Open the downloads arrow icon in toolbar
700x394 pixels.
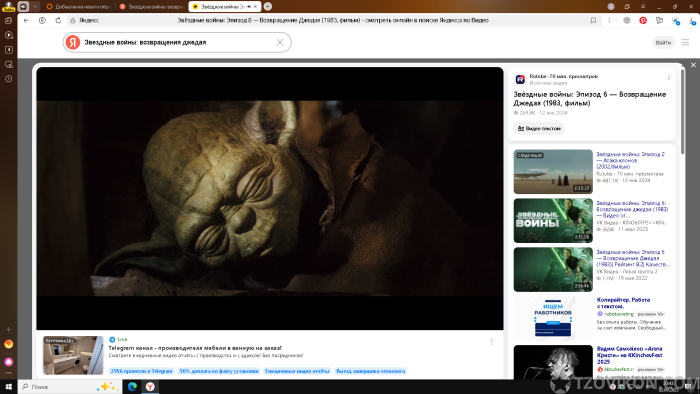[692, 21]
